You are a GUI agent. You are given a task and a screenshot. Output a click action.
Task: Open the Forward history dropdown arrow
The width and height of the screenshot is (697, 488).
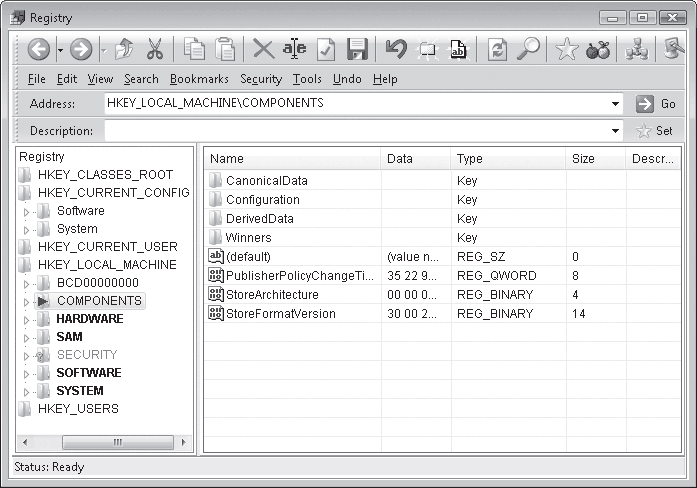click(103, 50)
